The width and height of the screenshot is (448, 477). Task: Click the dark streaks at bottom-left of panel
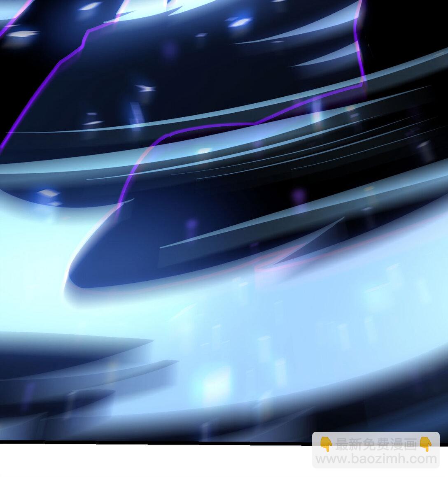[62, 370]
